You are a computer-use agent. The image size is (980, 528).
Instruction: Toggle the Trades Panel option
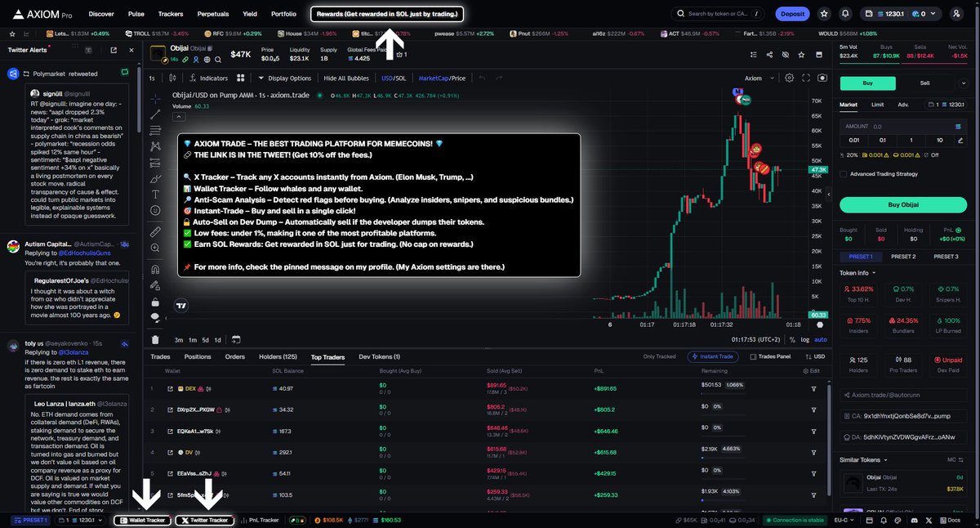771,356
